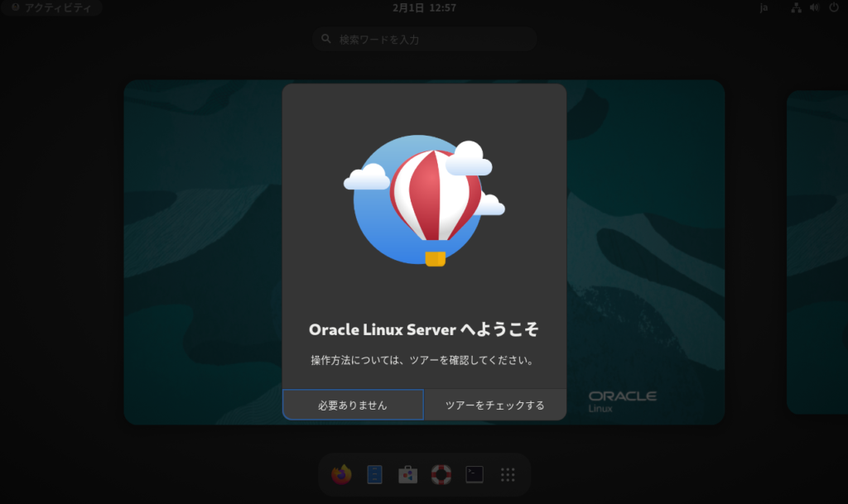Viewport: 848px width, 504px height.
Task: Click the Oracle Linux logo on wallpaper
Action: coord(622,401)
